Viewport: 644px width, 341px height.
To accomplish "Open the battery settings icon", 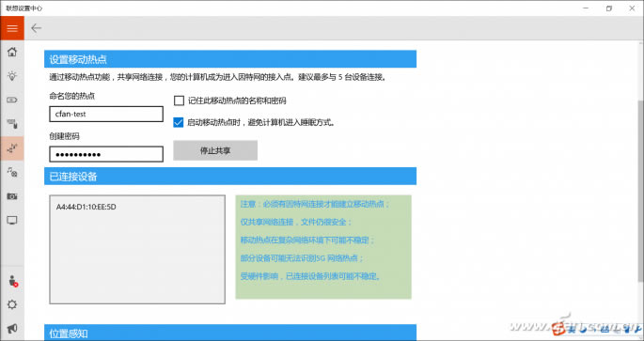I will pos(12,100).
